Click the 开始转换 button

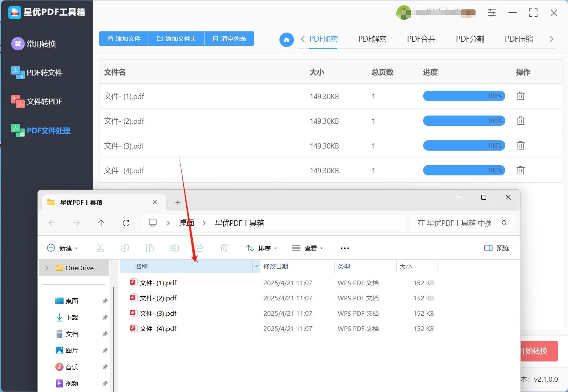tap(539, 351)
